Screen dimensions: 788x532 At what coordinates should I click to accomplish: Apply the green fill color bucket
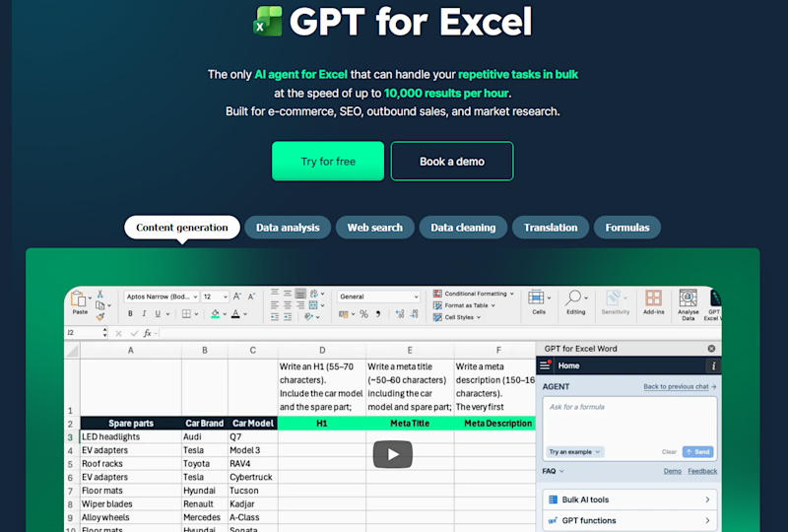click(215, 313)
